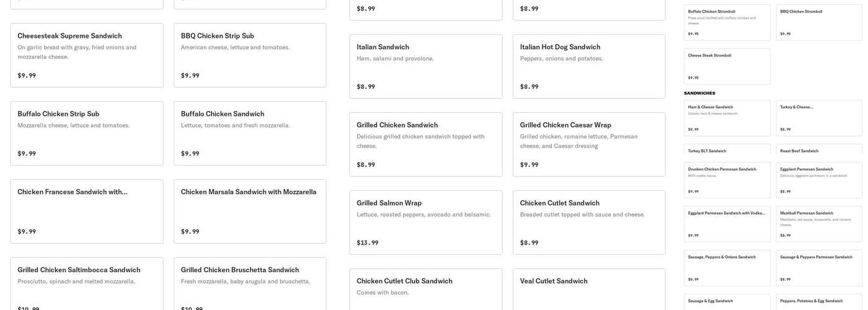This screenshot has width=868, height=310.
Task: Choose the Buffalo Chicken Strip Sub
Action: click(87, 133)
